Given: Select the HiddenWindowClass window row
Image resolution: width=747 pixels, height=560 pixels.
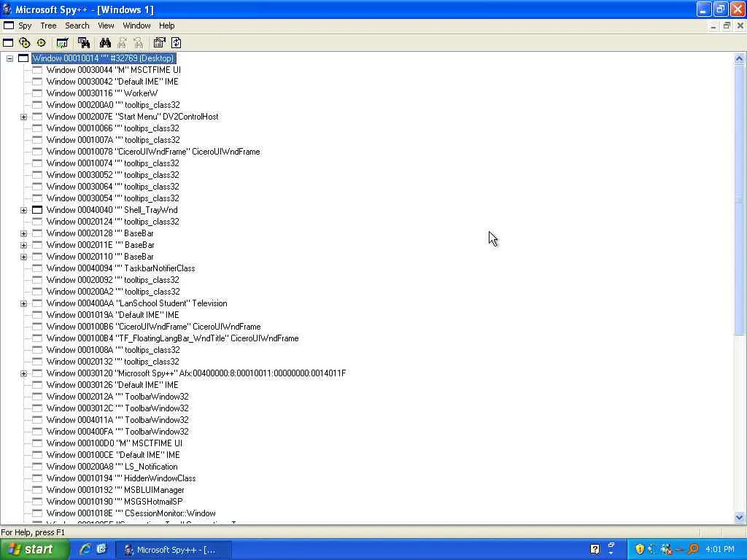Looking at the screenshot, I should [121, 478].
